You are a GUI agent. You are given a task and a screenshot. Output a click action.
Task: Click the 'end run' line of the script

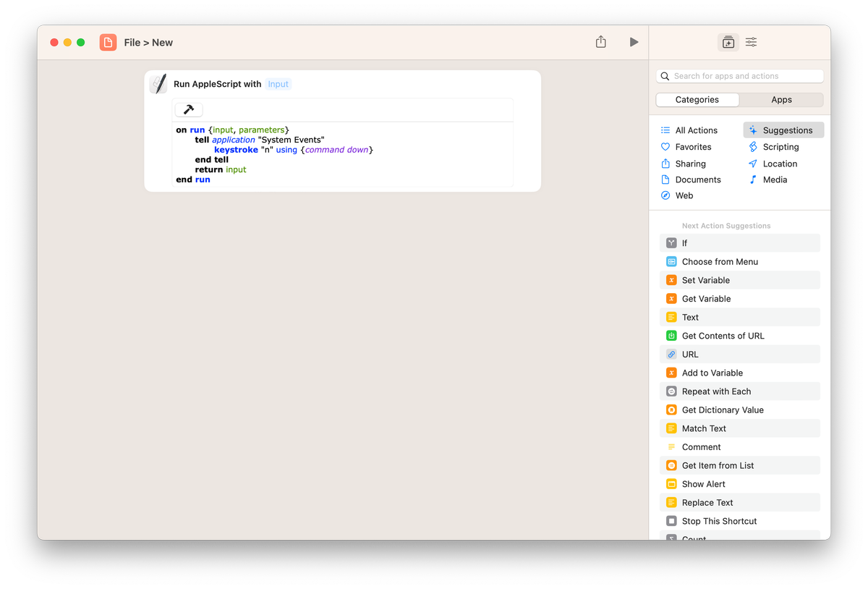193,179
